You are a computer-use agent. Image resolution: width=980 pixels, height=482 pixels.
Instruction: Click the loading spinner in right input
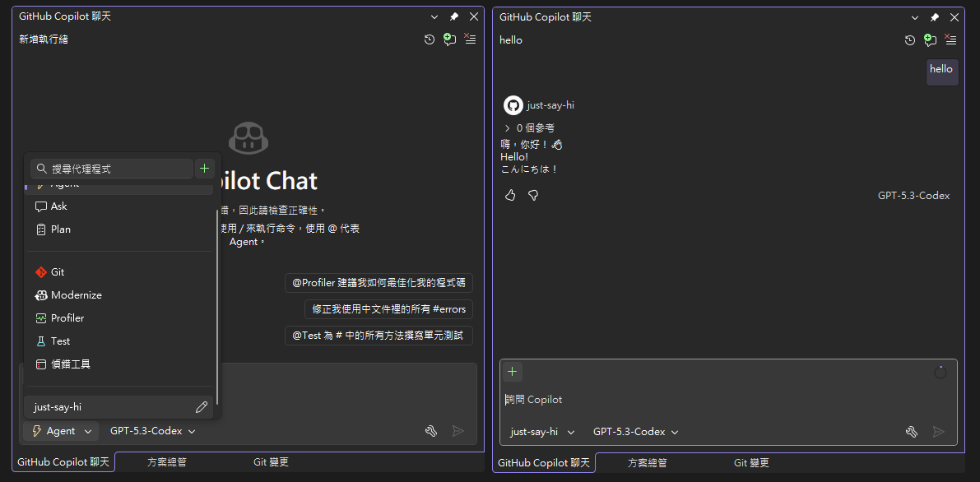[x=940, y=373]
